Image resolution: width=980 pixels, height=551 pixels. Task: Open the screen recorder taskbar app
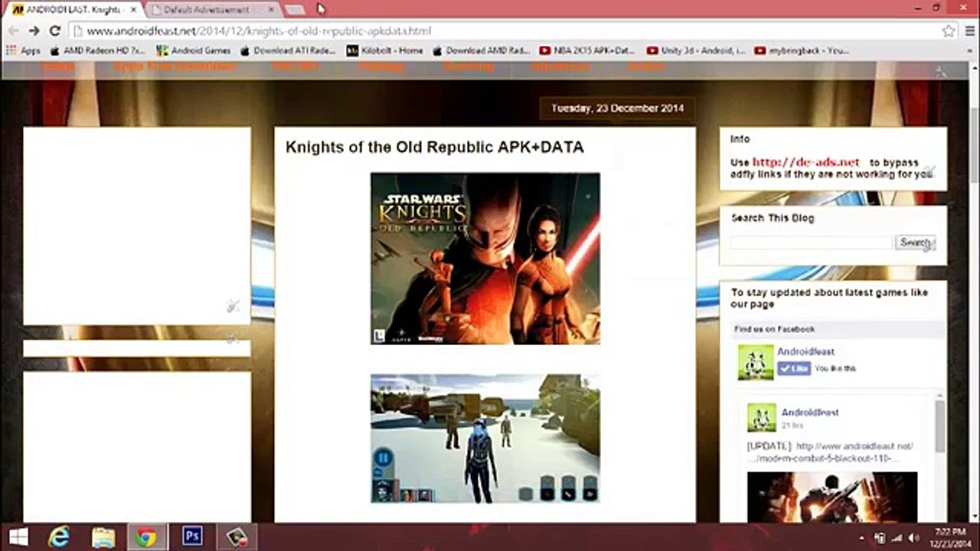(237, 537)
